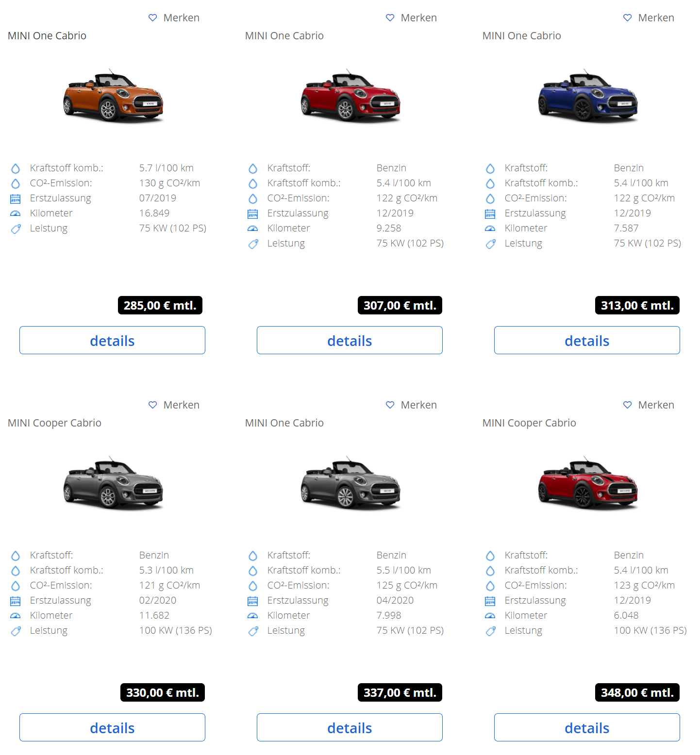
Task: Open details for the 348,00 € offer
Action: 587,727
